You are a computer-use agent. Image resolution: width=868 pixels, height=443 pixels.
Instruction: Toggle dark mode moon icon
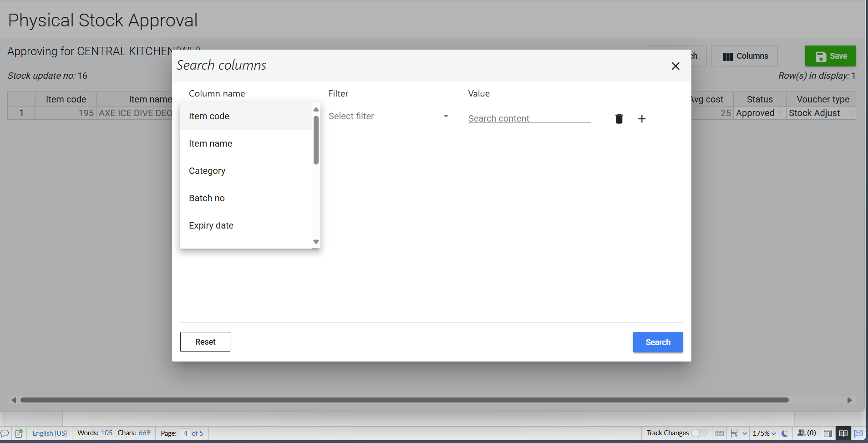click(x=785, y=433)
